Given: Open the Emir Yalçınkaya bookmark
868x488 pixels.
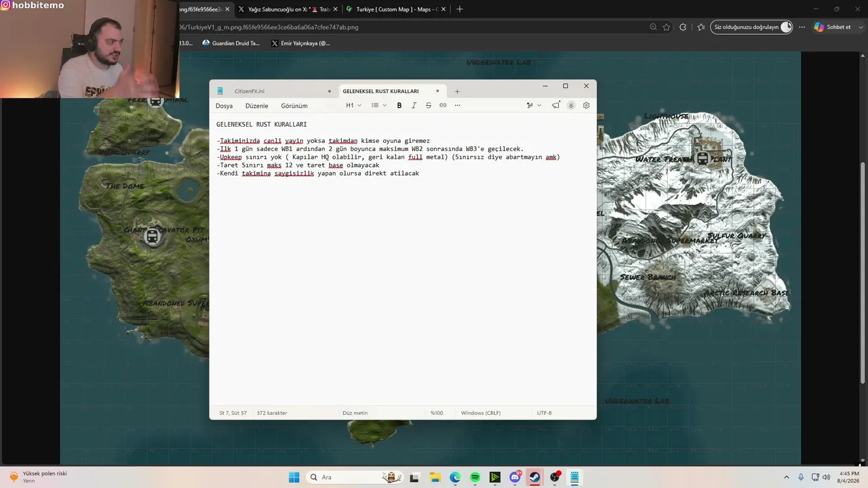Looking at the screenshot, I should (x=300, y=43).
